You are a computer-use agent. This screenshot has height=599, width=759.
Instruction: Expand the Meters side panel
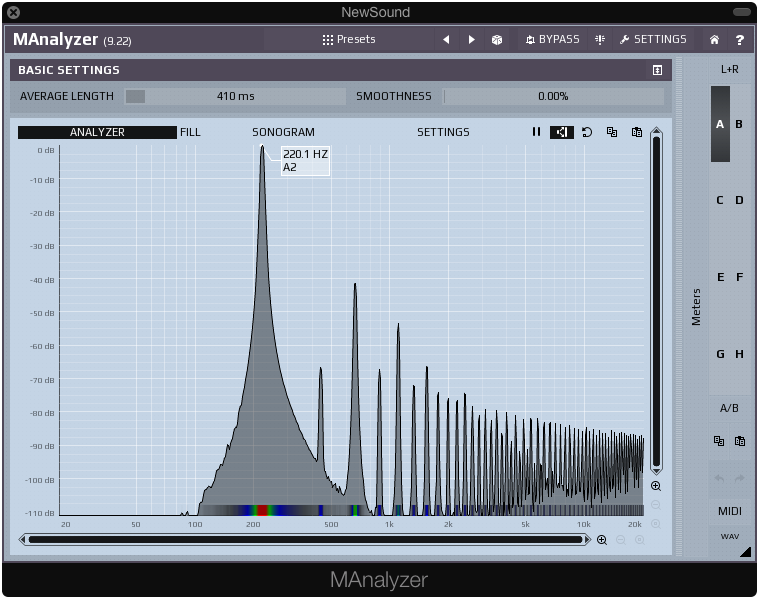coord(696,307)
